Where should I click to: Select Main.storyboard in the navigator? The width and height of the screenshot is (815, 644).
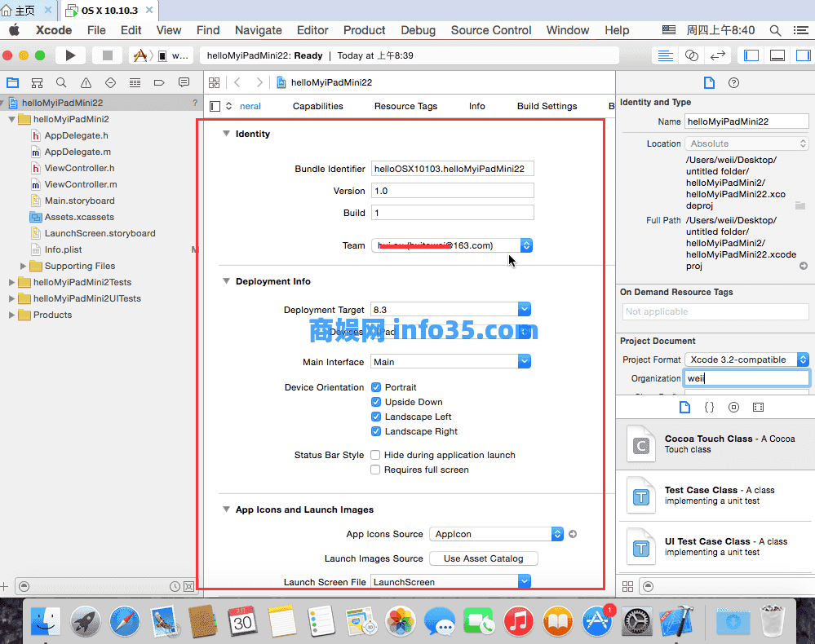tap(79, 201)
